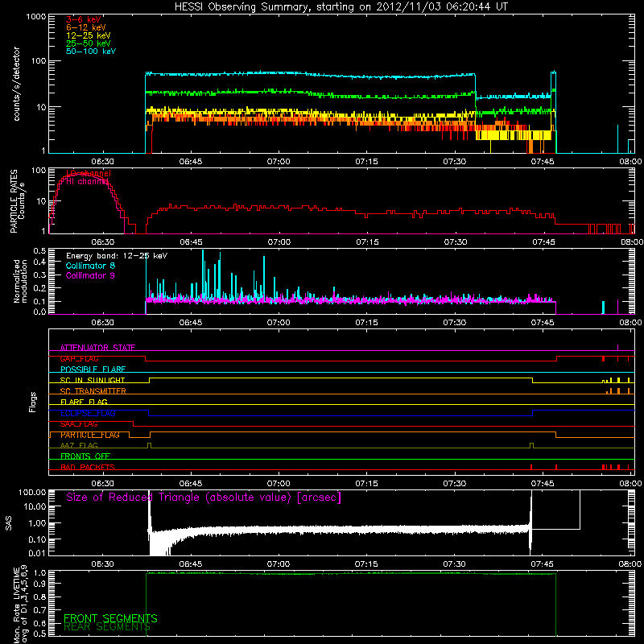This screenshot has width=644, height=644.
Task: Click the POSSIBLE_FLARE flag label
Action: (x=93, y=369)
